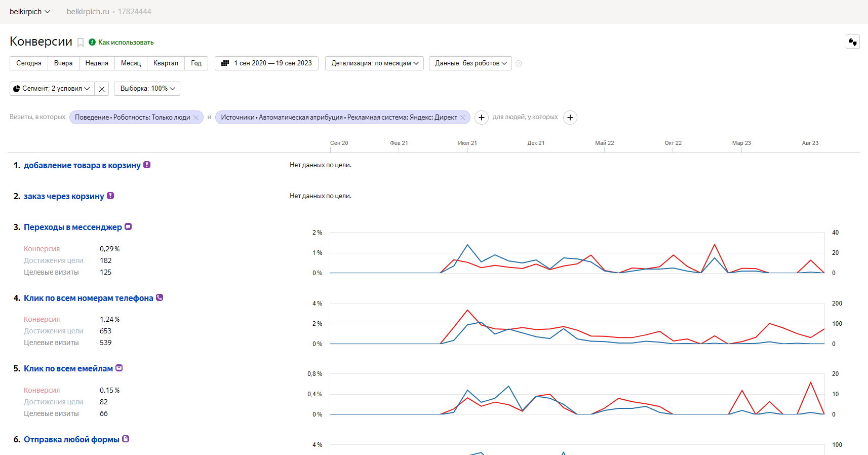Viewport: 868px width, 455px height.
Task: Toggle Достижения цели for Переходы в мессенджер
Action: tap(53, 260)
